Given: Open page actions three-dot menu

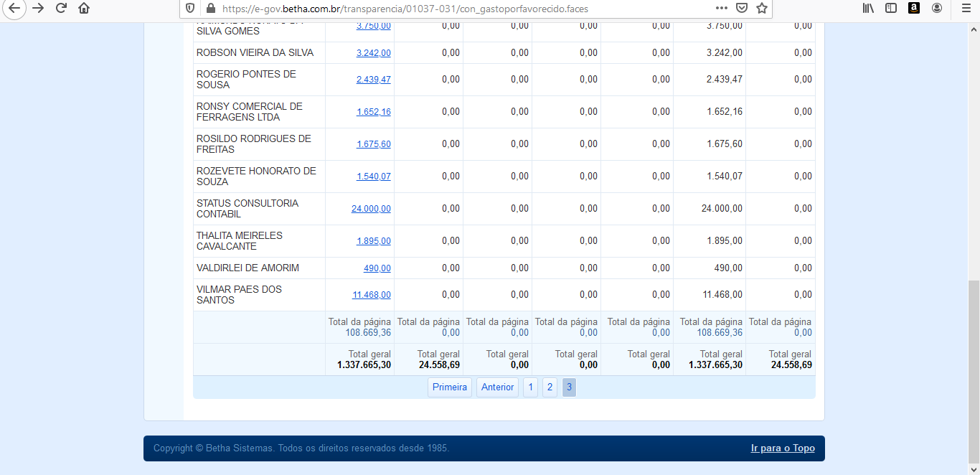Looking at the screenshot, I should coord(722,8).
